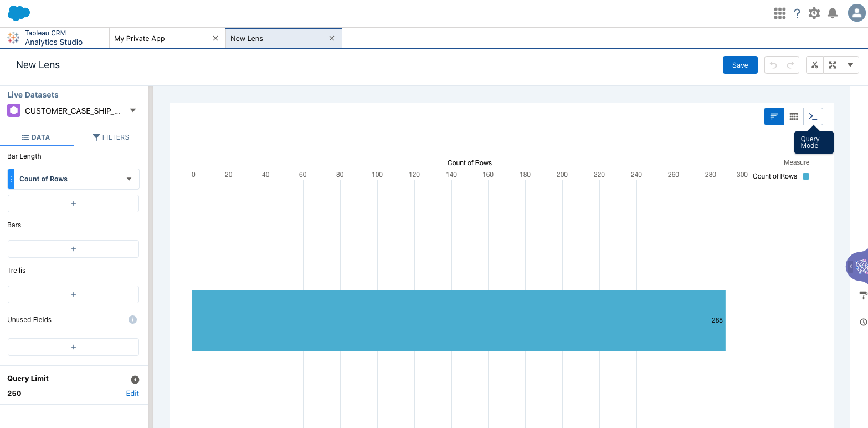Open the user profile avatar
The width and height of the screenshot is (868, 428).
pos(856,13)
